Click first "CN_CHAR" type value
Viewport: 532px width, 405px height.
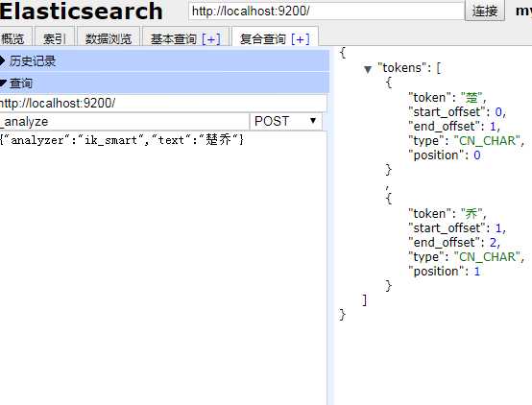487,140
